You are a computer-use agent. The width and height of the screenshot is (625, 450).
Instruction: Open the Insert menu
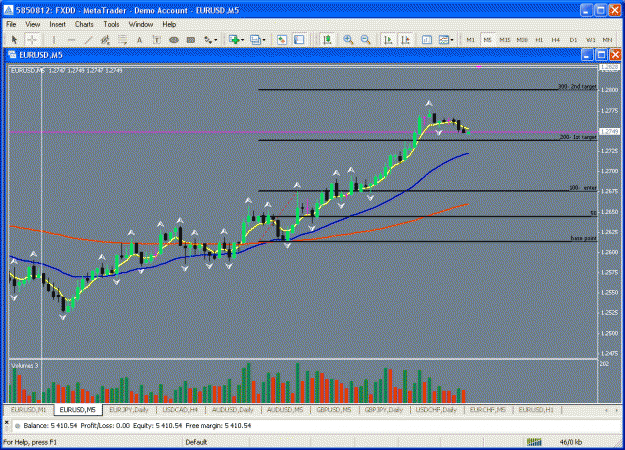click(57, 24)
